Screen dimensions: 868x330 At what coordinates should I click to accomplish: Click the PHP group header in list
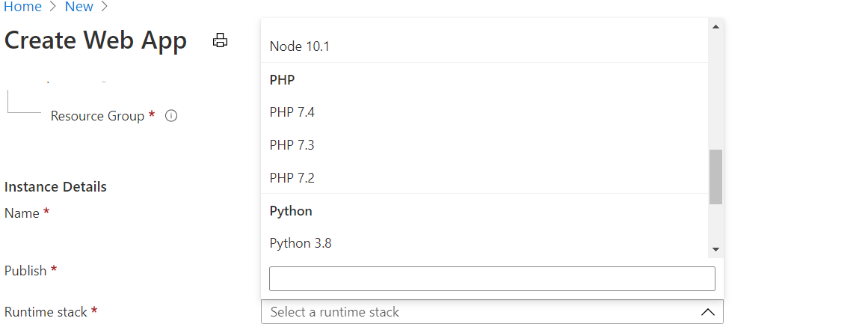click(282, 79)
